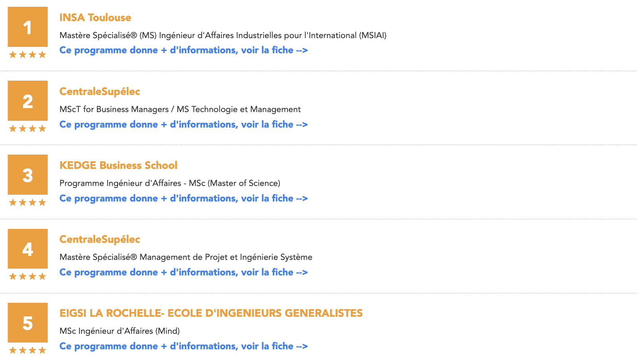View the fiche for Management de Projet program

183,272
